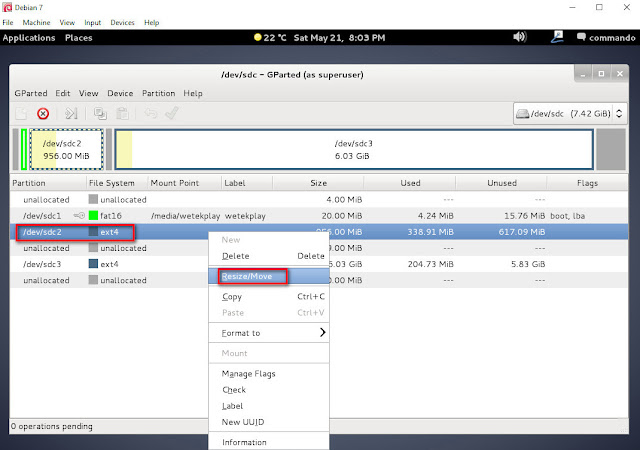
Task: Click the Resize/Move toolbar icon
Action: (71, 113)
